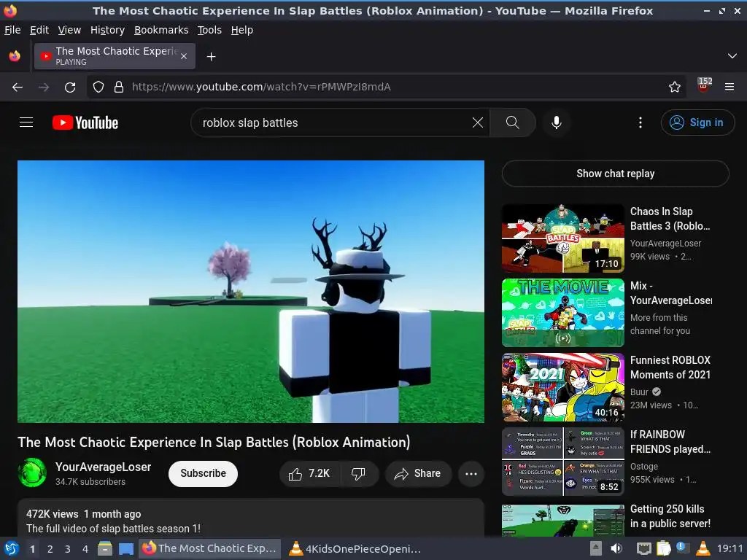Select the playing YouTube tab
This screenshot has height=560, width=747.
point(115,56)
